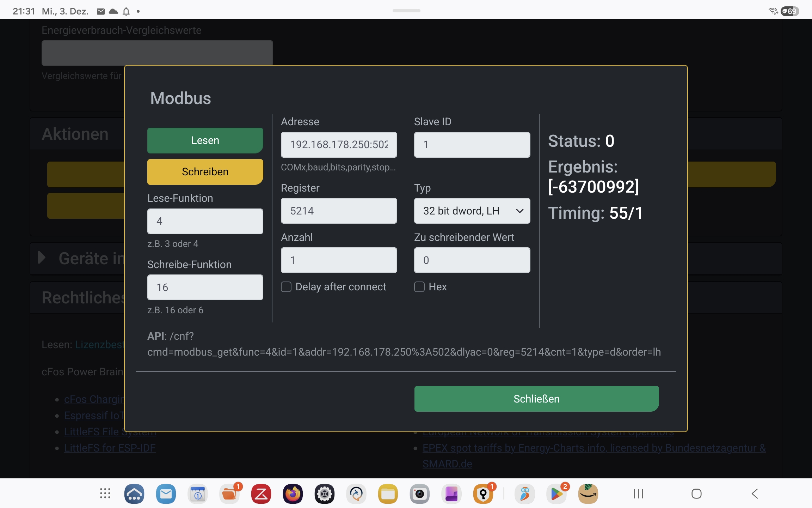The width and height of the screenshot is (812, 508).
Task: Tap the Android back navigation arrow
Action: (755, 494)
